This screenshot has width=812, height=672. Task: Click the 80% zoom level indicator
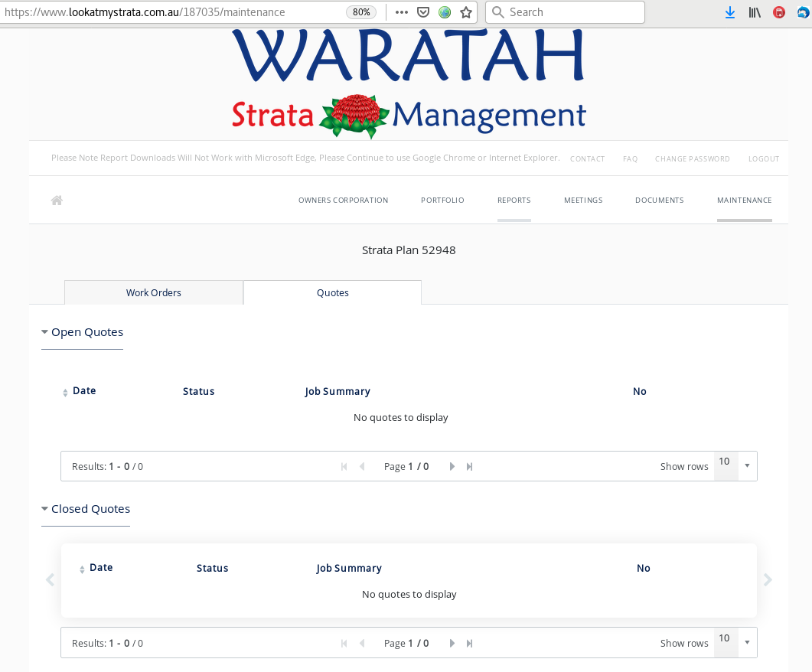[x=361, y=12]
